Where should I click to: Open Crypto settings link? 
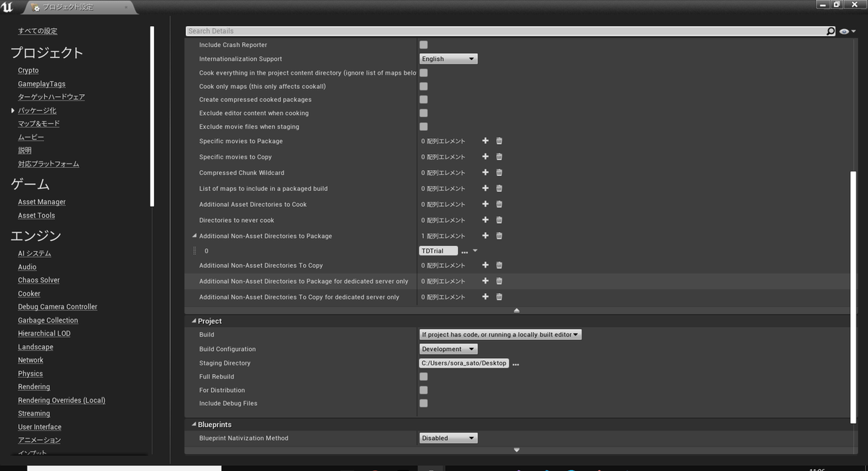point(28,70)
